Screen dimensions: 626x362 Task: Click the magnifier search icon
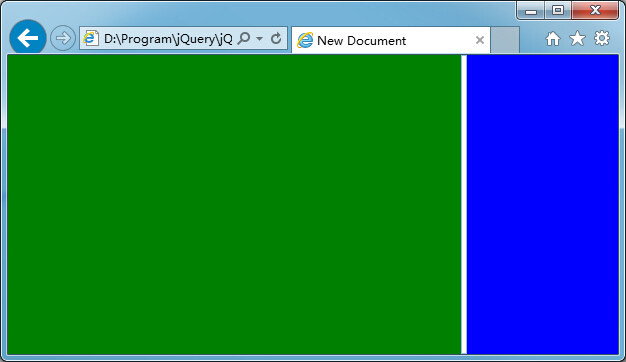244,38
